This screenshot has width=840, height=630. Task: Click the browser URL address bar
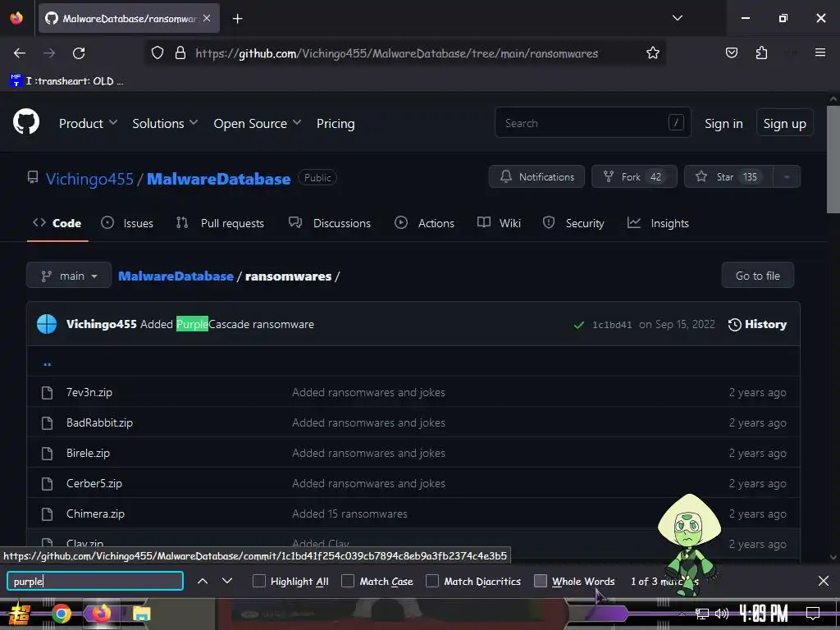point(405,53)
